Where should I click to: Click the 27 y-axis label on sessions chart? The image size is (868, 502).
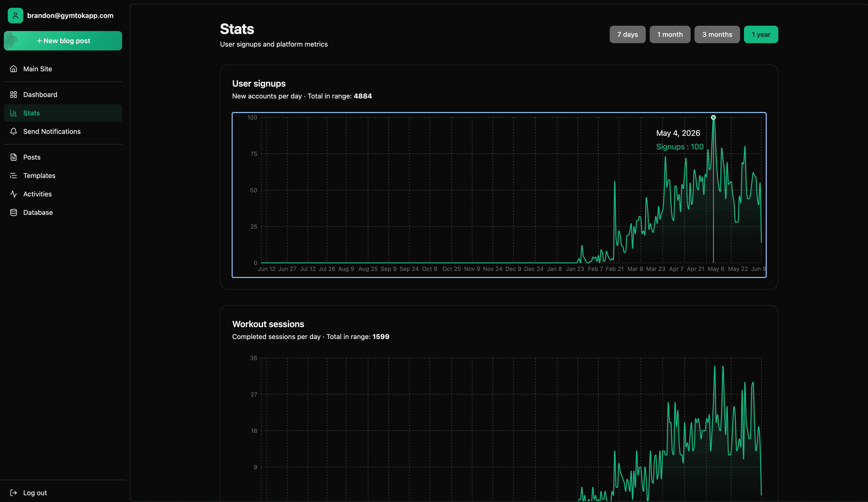pos(253,394)
